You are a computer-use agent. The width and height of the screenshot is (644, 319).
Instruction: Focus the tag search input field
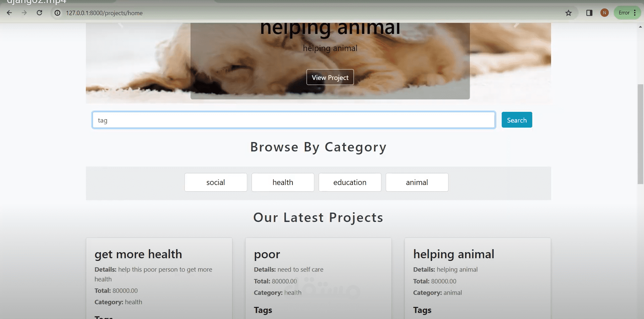click(294, 120)
